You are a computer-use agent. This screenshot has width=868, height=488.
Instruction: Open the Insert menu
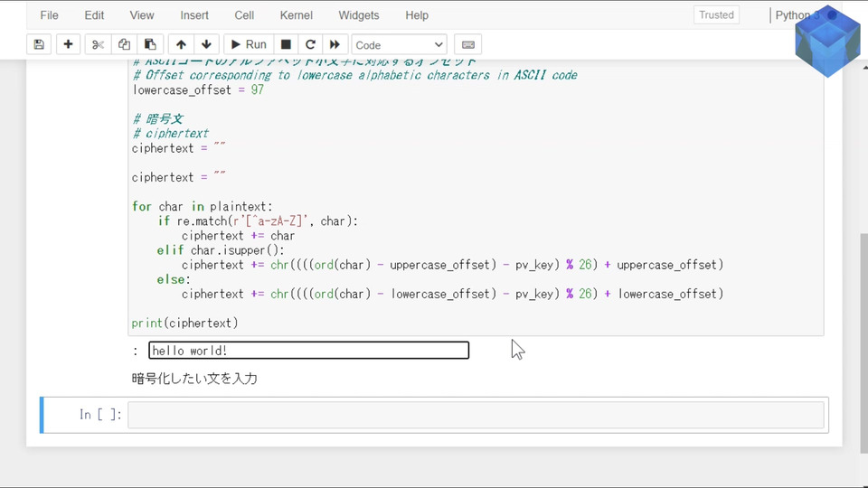[x=194, y=15]
